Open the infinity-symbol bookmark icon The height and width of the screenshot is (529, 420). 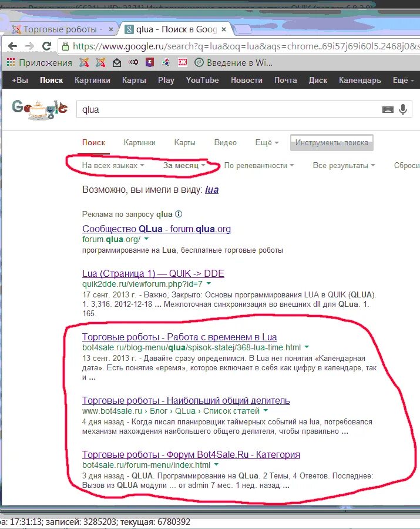[x=133, y=62]
